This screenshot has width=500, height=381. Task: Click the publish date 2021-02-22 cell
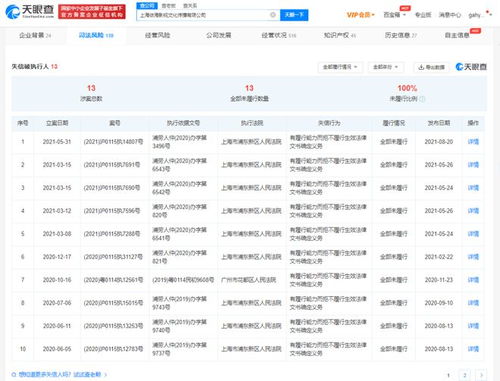tap(439, 257)
